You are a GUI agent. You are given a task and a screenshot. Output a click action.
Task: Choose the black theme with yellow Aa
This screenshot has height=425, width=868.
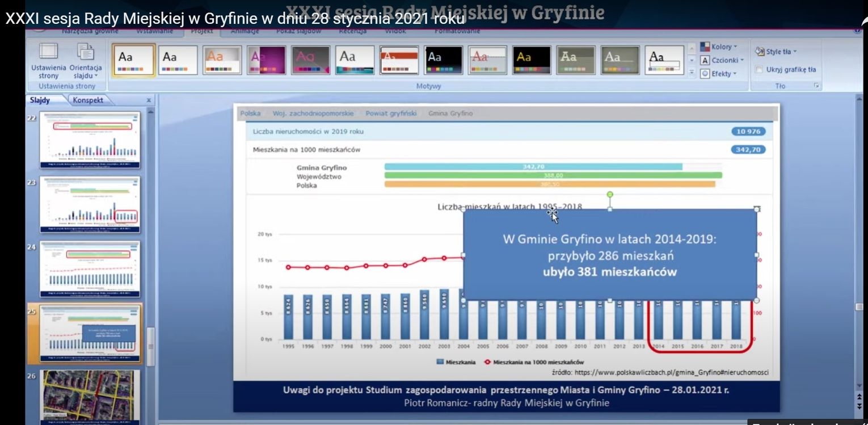(x=531, y=60)
